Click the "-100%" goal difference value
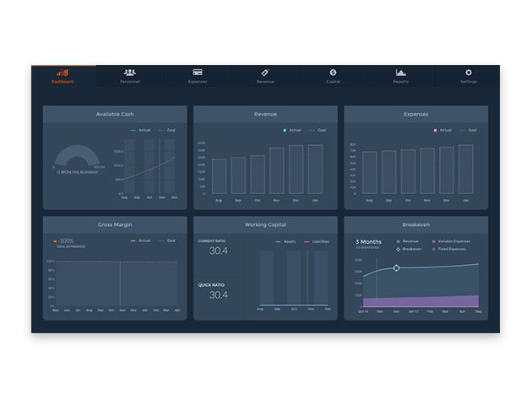The width and height of the screenshot is (532, 399). coord(66,240)
